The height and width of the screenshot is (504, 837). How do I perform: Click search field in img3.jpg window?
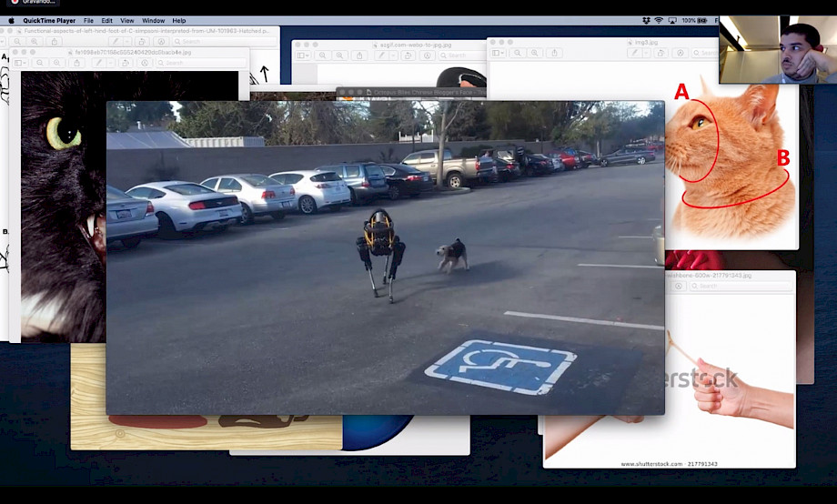coord(704,53)
